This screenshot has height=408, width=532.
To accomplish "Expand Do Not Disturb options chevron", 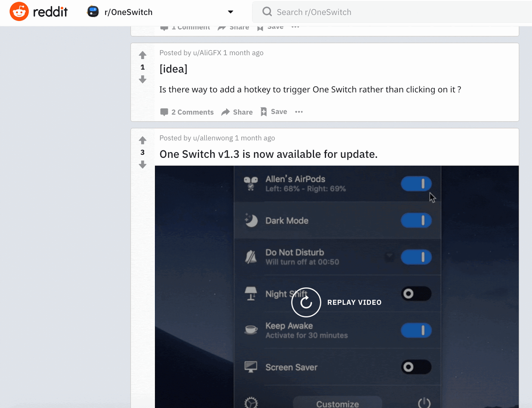I will (x=389, y=256).
